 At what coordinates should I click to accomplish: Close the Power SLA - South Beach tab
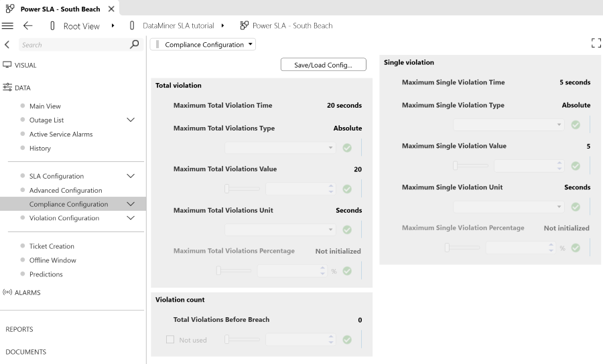click(x=111, y=9)
